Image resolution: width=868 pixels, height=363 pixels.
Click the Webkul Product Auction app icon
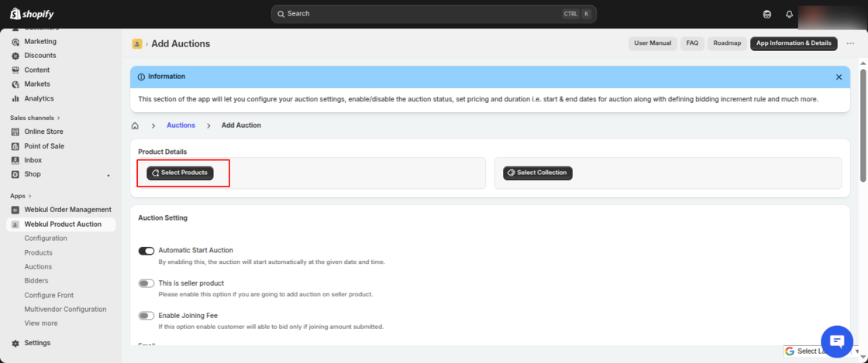click(15, 224)
